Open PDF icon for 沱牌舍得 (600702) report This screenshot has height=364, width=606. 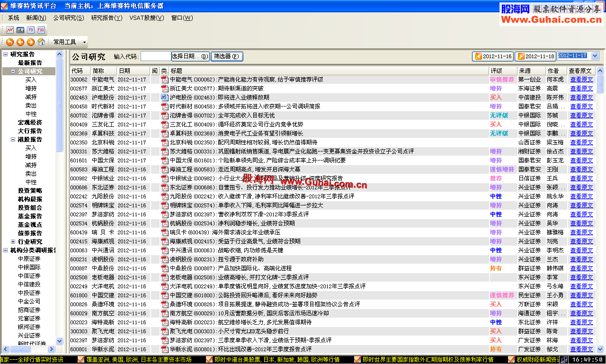point(164,115)
